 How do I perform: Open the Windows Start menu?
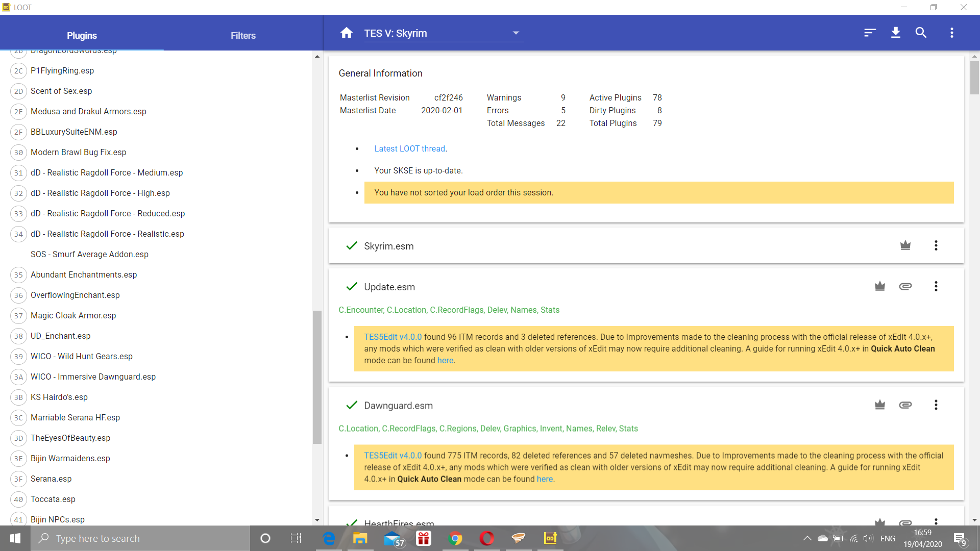tap(15, 538)
